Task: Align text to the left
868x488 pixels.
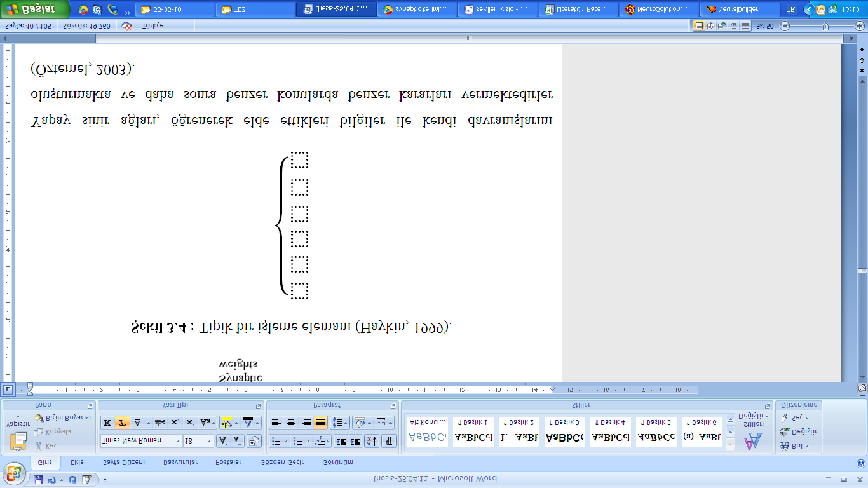Action: [276, 423]
